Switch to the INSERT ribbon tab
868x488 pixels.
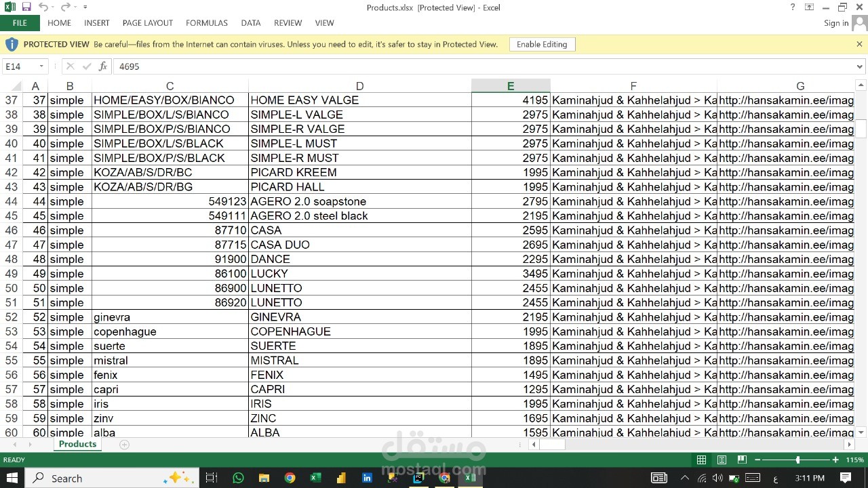coord(97,23)
